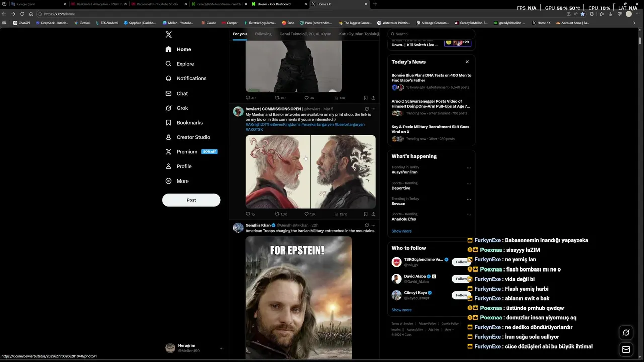The image size is (644, 362).
Task: Follow David Alaba
Action: [x=461, y=279]
